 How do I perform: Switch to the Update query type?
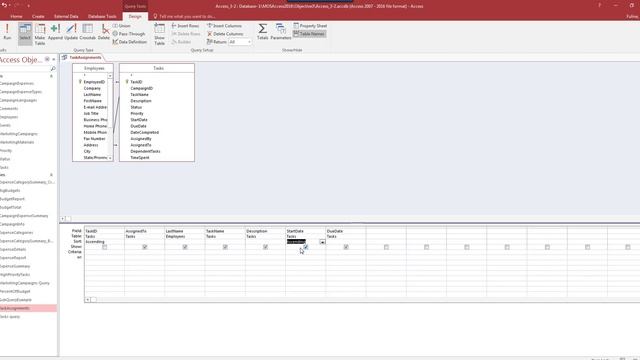[71, 32]
